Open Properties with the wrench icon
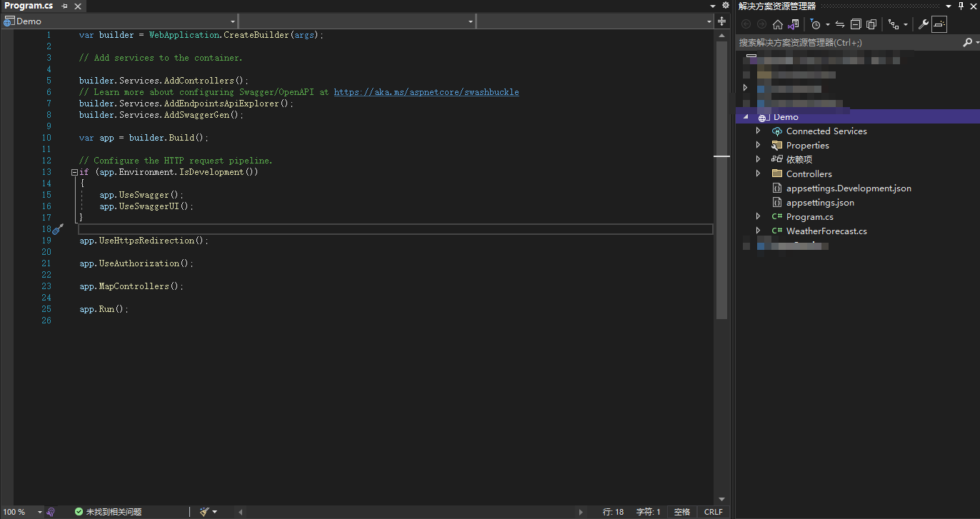 pos(923,24)
